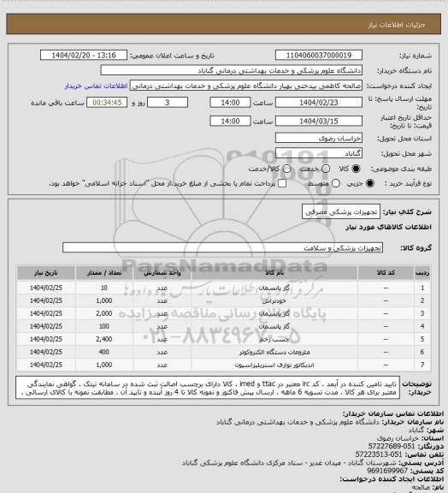Click the نام کالا column header
Image resolution: width=448 pixels, height=493 pixels.
click(x=274, y=273)
